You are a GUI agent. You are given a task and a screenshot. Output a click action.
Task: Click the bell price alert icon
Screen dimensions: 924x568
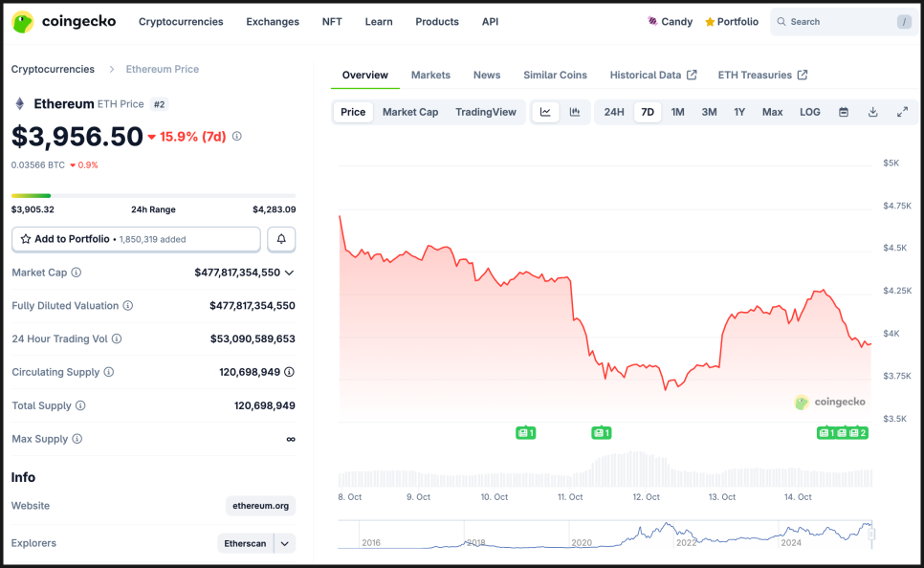pos(280,239)
